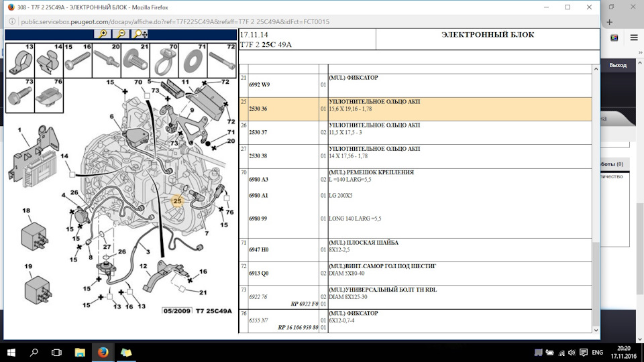Click the ENG language indicator
644x362 pixels.
point(598,352)
